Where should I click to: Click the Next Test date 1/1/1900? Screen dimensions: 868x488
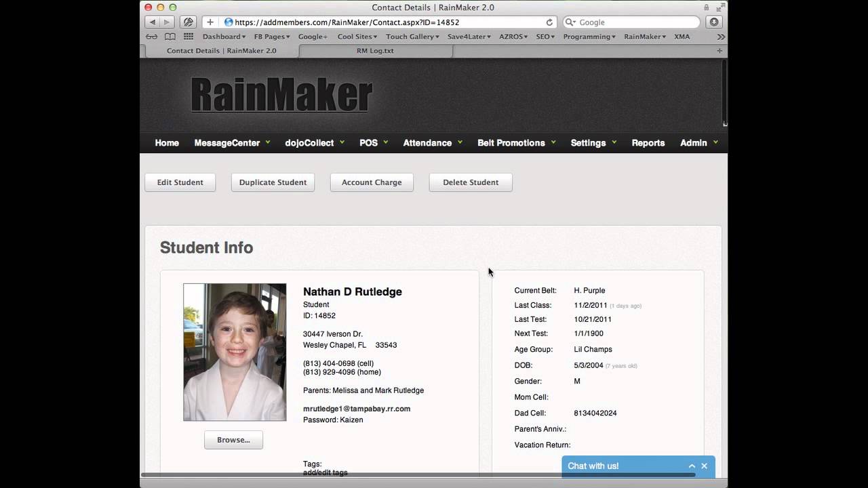coord(589,333)
